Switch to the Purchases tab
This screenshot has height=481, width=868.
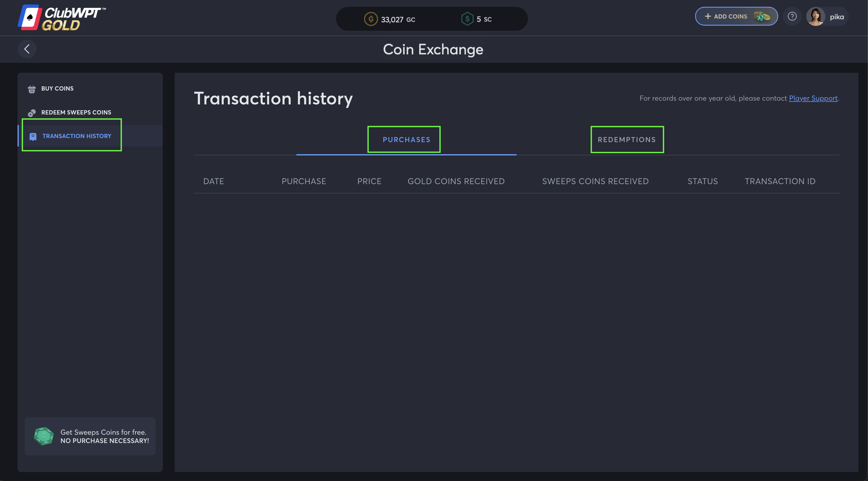[x=406, y=140]
